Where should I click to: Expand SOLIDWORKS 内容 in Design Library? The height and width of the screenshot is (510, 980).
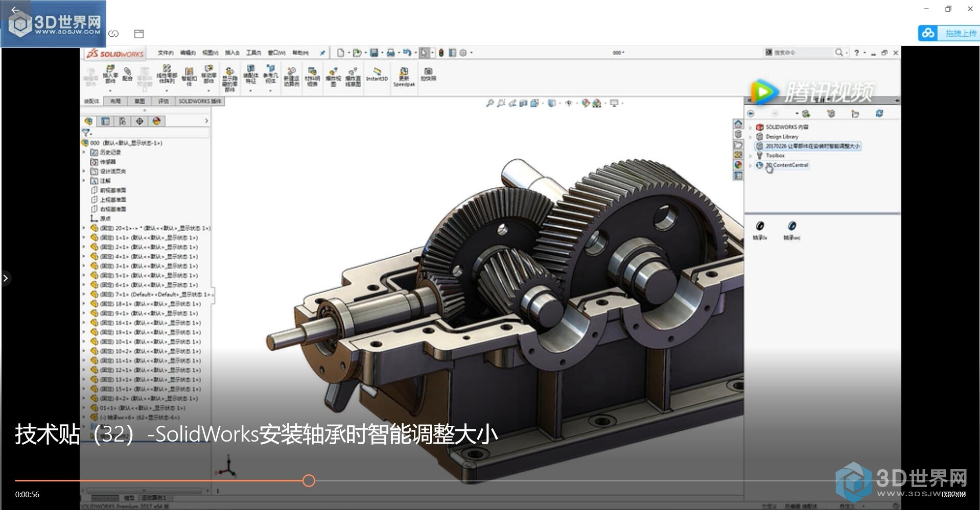(750, 127)
